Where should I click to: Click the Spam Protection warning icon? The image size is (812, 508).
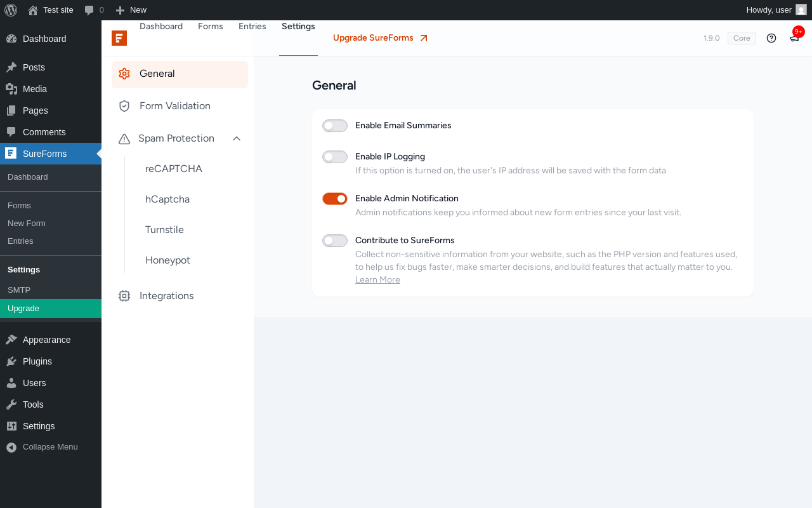pyautogui.click(x=124, y=138)
